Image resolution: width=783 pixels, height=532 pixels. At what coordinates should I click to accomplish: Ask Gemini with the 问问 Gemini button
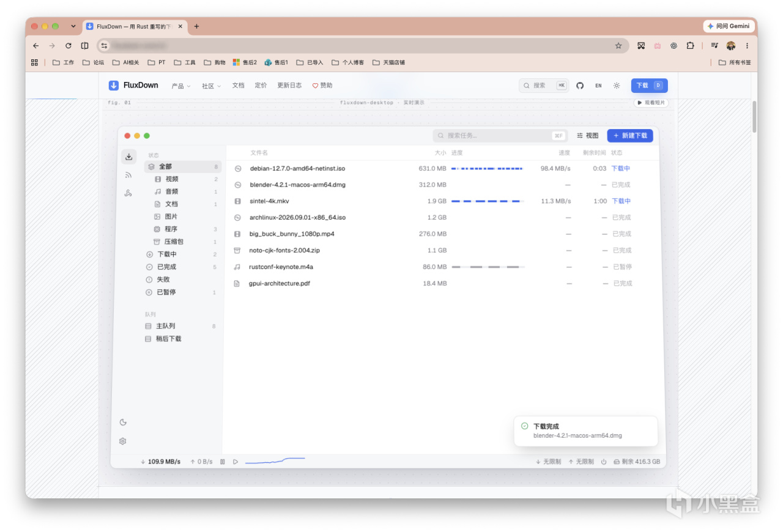point(728,26)
